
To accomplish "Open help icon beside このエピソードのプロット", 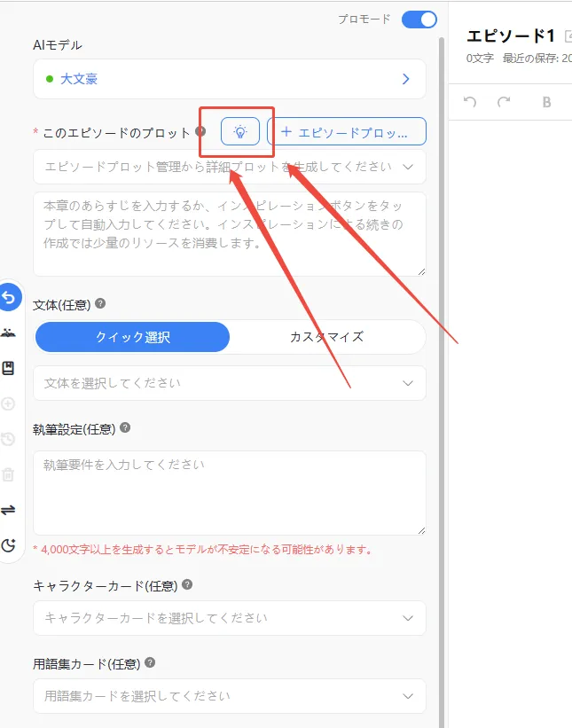I will (x=200, y=131).
